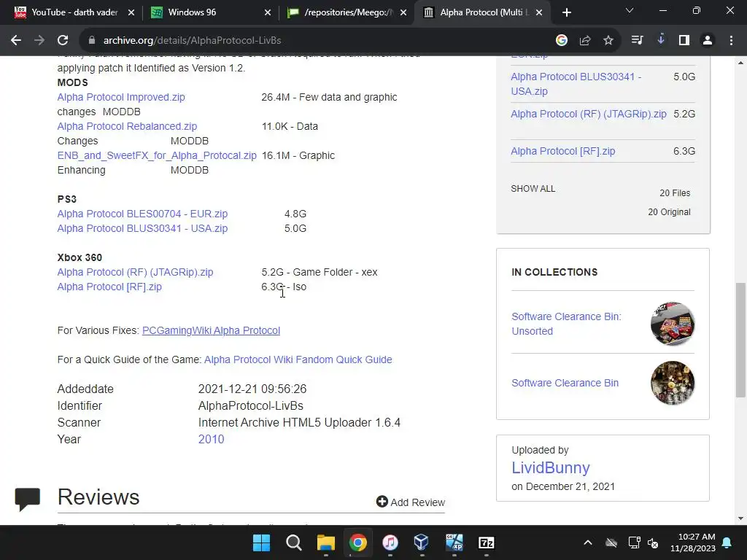
Task: Open Chrome downloads arrow icon
Action: click(x=661, y=41)
